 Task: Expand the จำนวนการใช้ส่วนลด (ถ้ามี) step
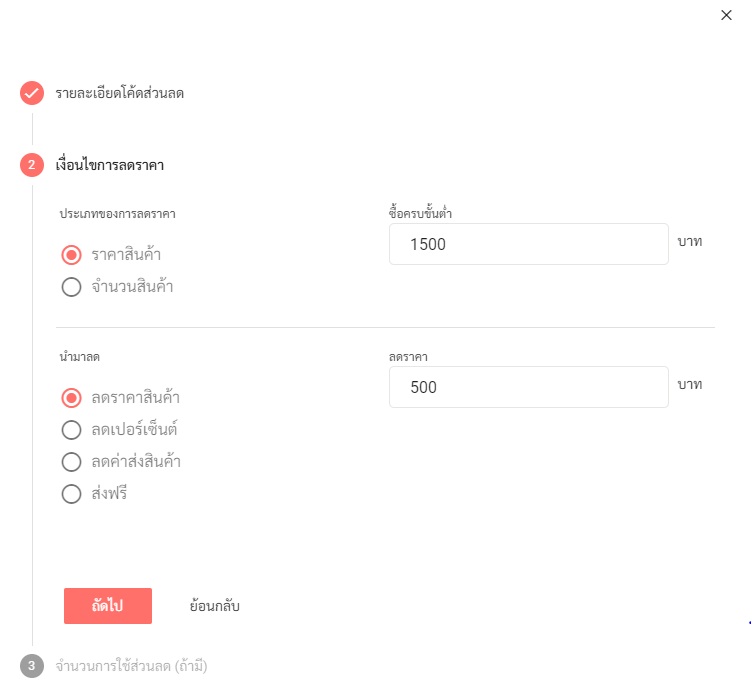tap(131, 666)
